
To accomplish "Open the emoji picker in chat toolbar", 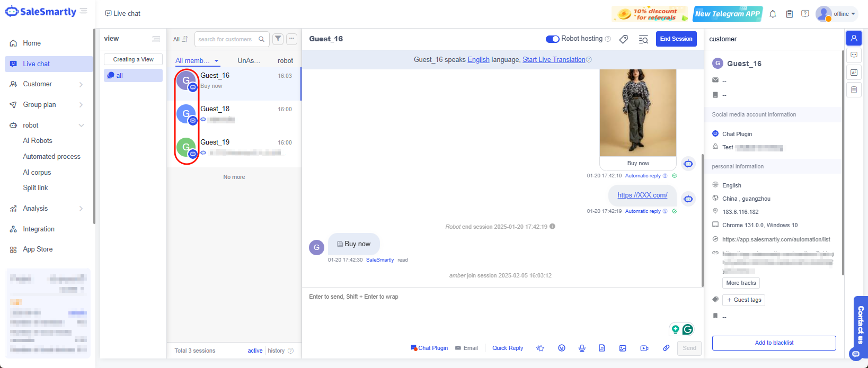I will pyautogui.click(x=562, y=348).
